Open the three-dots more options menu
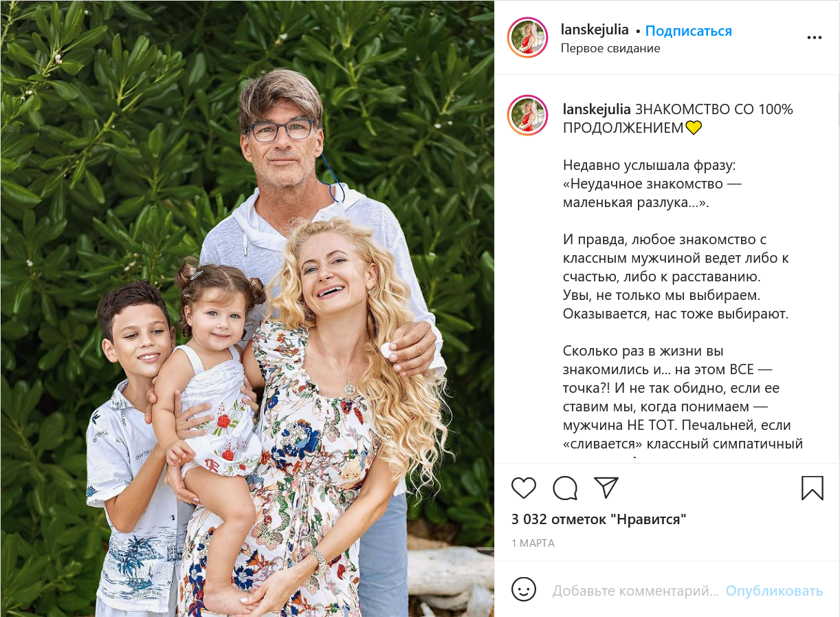840x617 pixels. 815,38
